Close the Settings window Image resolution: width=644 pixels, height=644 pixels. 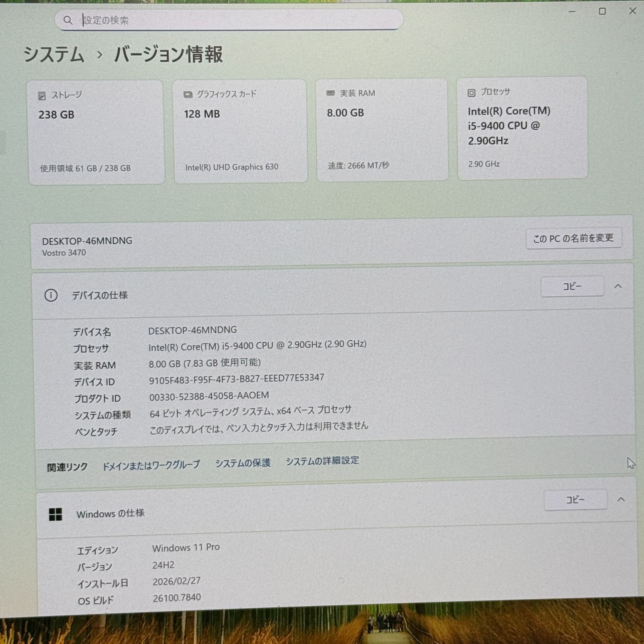click(x=633, y=11)
